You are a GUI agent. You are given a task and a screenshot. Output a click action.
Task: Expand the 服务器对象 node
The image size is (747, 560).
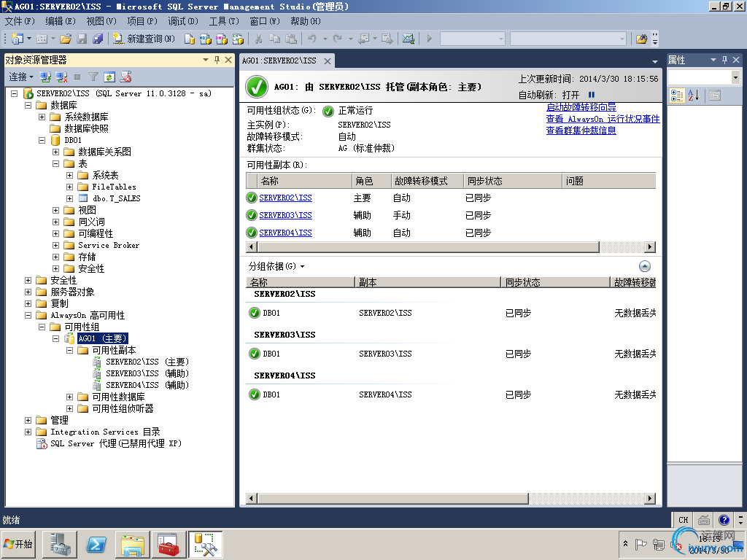[x=28, y=292]
